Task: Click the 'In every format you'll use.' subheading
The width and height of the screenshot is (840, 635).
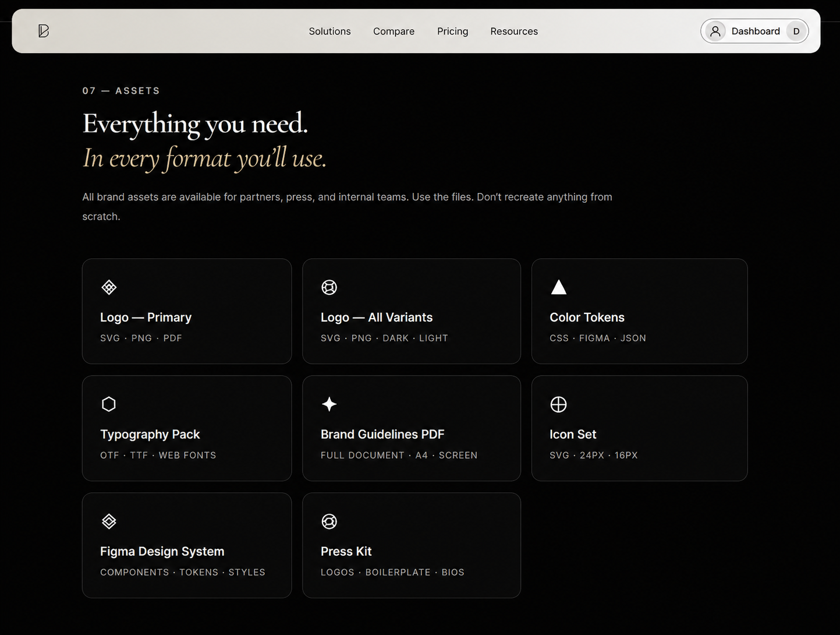Action: (204, 158)
